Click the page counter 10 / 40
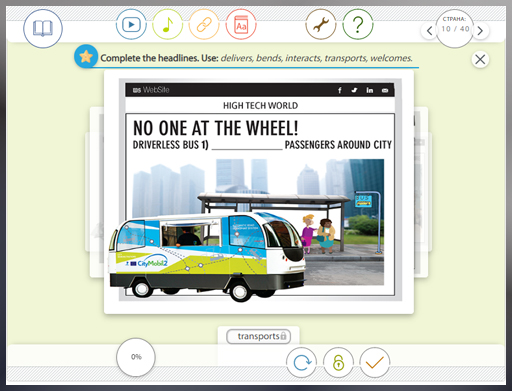This screenshot has width=512, height=391. pyautogui.click(x=455, y=29)
